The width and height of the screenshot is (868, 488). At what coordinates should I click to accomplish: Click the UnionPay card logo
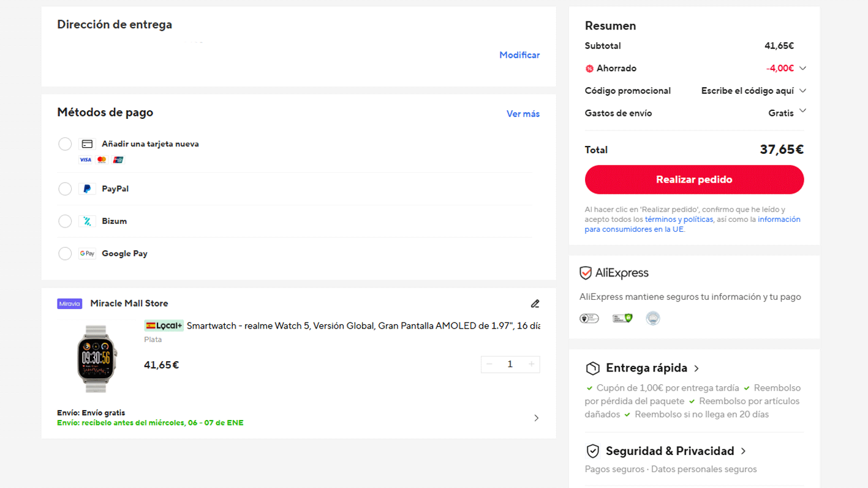pos(118,160)
